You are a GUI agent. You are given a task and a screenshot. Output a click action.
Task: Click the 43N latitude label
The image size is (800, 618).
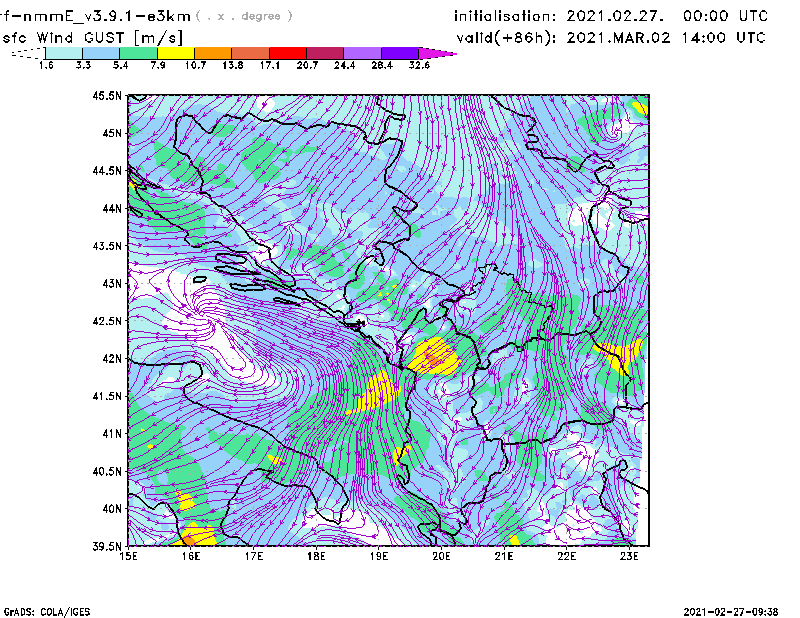[112, 283]
